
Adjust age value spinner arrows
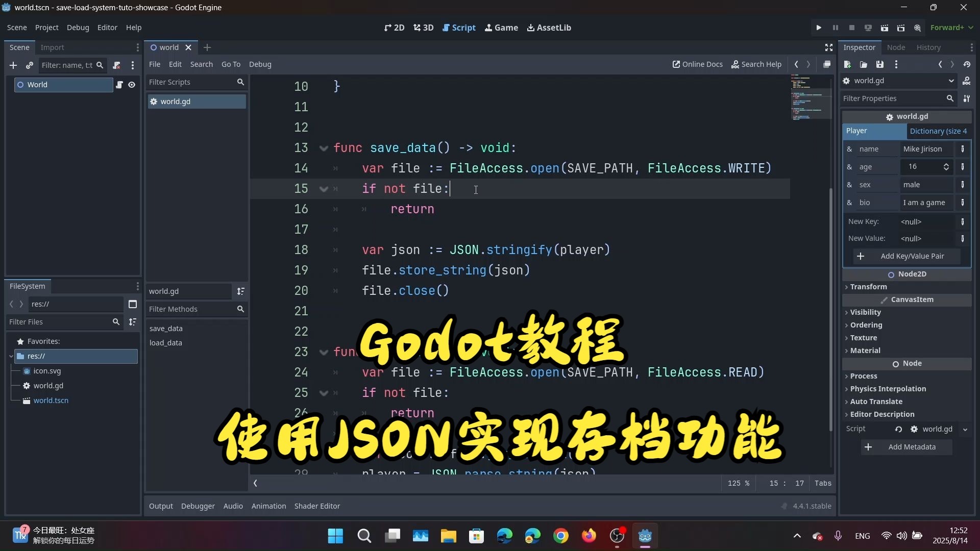coord(946,167)
